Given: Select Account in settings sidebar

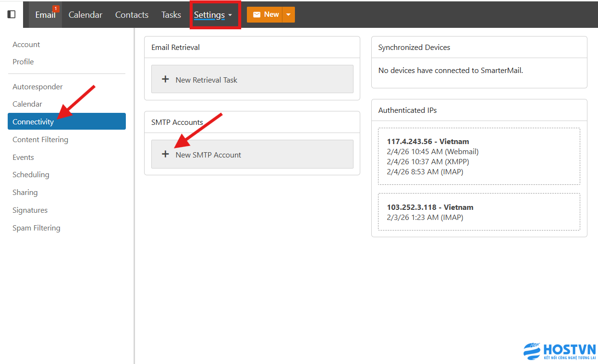Looking at the screenshot, I should [26, 44].
